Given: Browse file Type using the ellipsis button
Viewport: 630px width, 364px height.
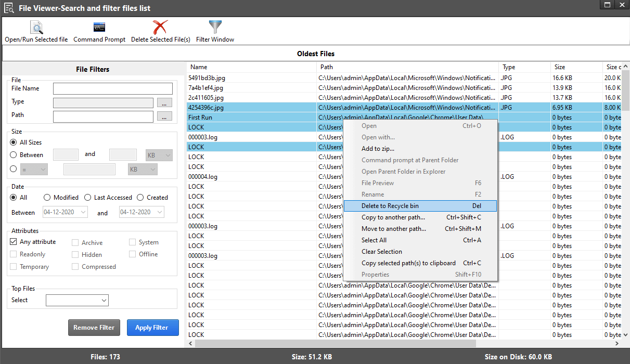Looking at the screenshot, I should [x=164, y=102].
